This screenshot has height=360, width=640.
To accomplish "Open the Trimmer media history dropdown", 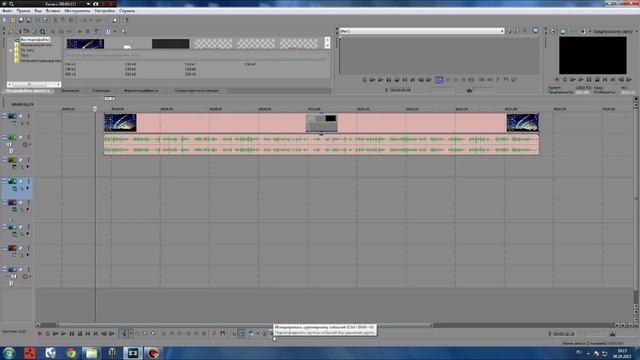I will pos(502,31).
